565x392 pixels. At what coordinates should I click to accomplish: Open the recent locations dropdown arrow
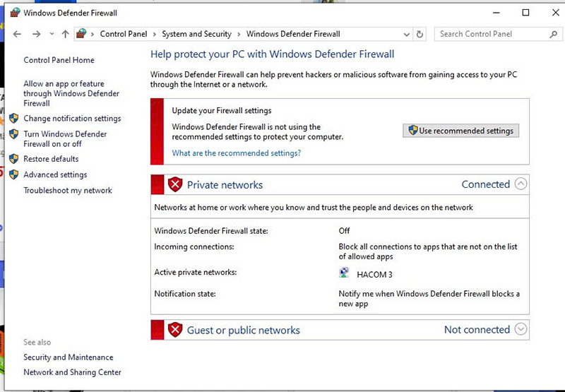coord(52,34)
